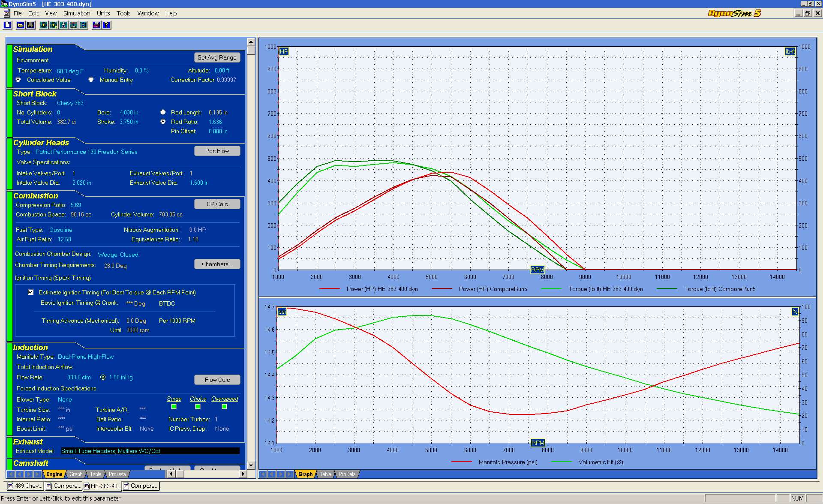The width and height of the screenshot is (823, 504).
Task: Open the Choke link
Action: point(198,399)
